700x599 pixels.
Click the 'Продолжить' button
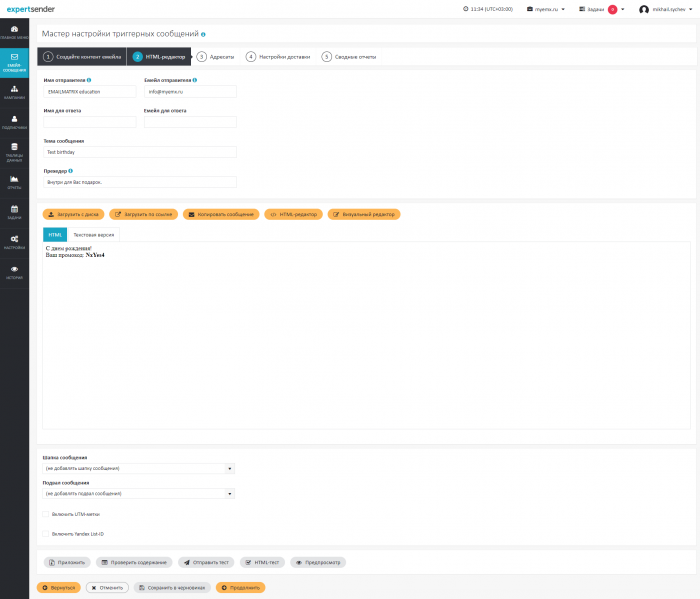240,587
